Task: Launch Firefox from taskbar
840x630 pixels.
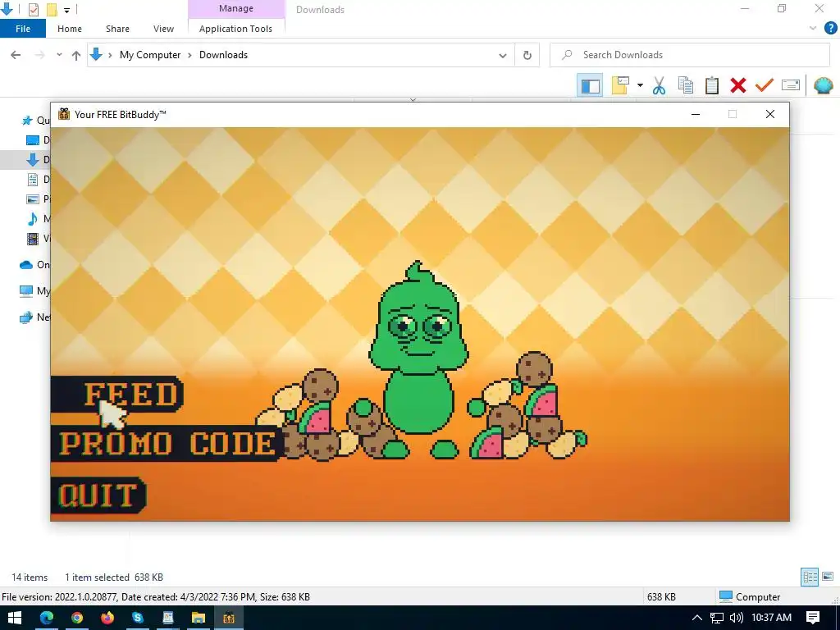Action: coord(107,618)
